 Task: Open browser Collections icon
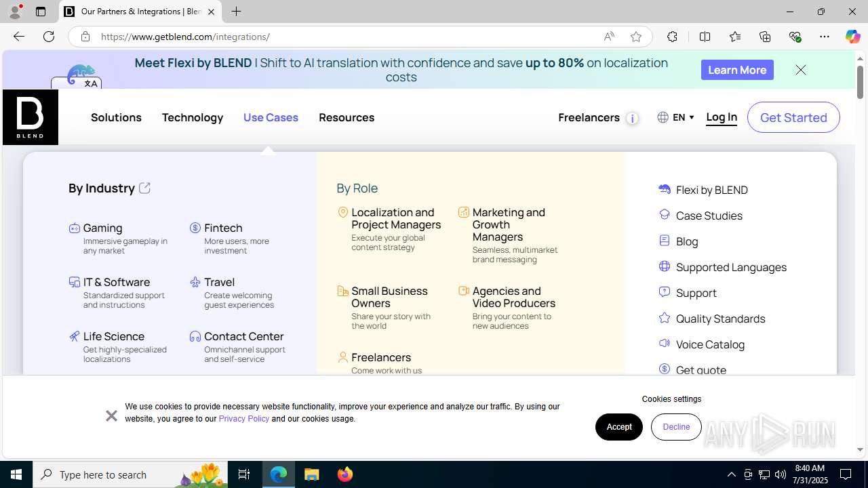tap(765, 37)
